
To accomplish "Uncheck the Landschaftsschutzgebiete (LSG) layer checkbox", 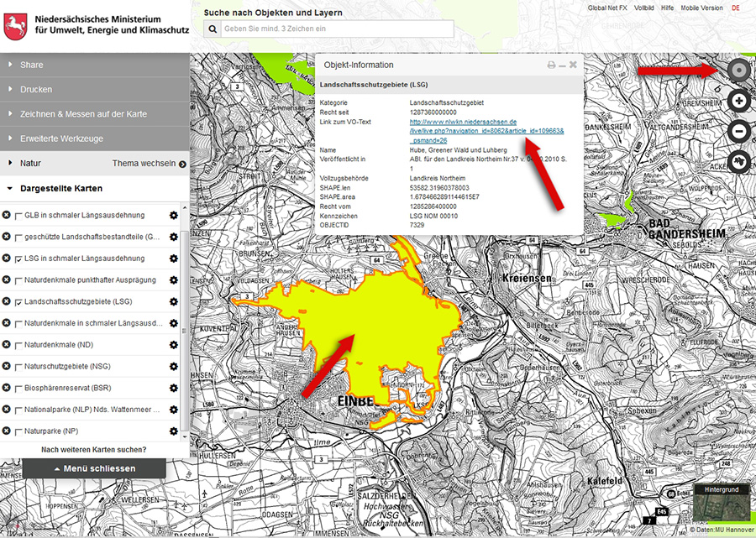I will 18,302.
